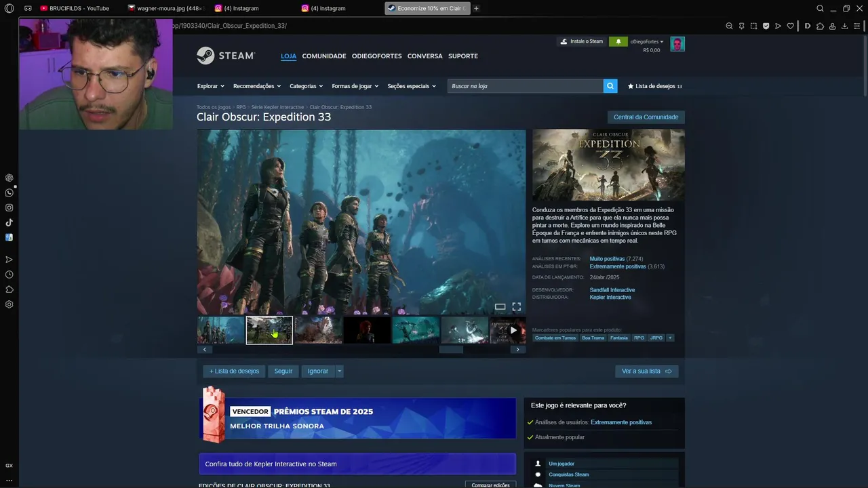Open a new browser tab with plus button

tap(476, 8)
